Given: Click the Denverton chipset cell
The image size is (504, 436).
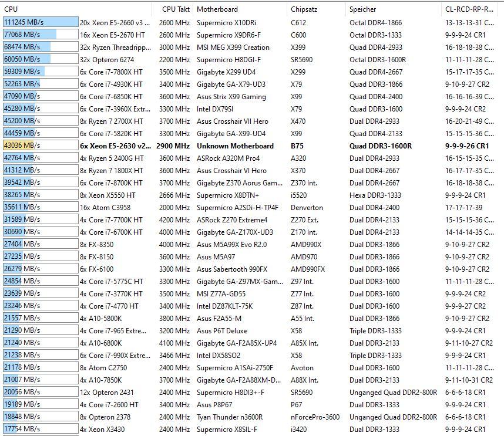Looking at the screenshot, I should (307, 208).
